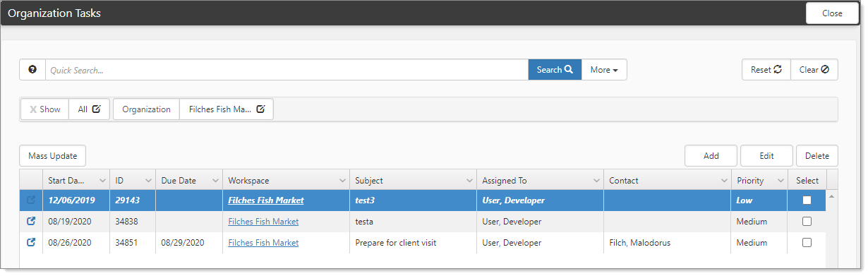Expand the More dropdown next to Search

(604, 70)
